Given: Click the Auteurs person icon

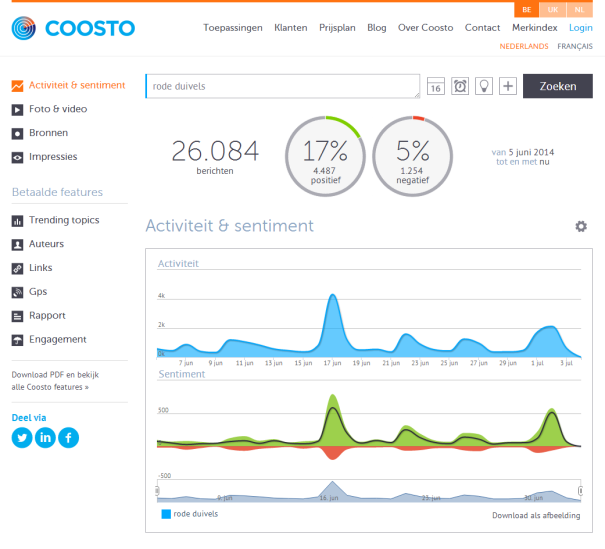Looking at the screenshot, I should tap(17, 245).
